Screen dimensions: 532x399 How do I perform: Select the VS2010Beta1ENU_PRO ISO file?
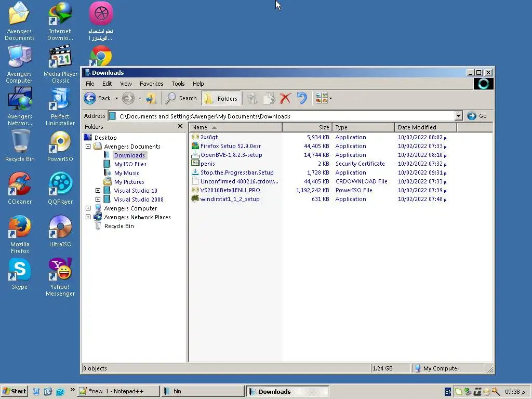tap(230, 190)
